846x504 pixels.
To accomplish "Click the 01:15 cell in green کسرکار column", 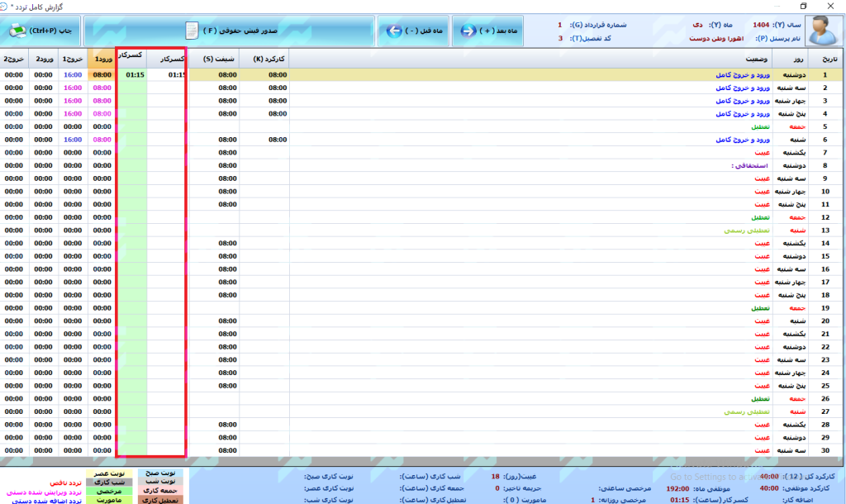I will coord(135,74).
